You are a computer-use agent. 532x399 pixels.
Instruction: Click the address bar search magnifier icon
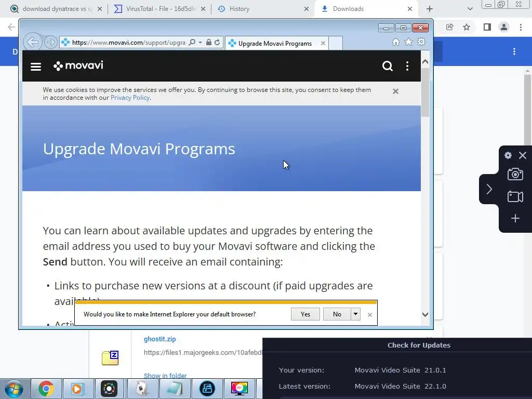(192, 42)
